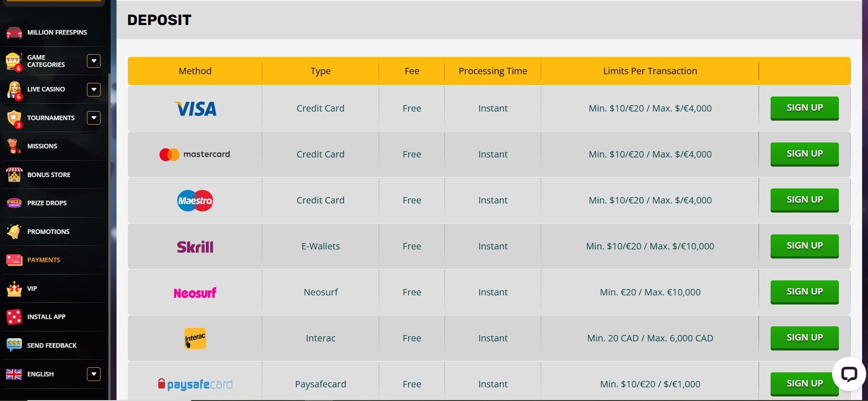
Task: Select the Promotions bell icon
Action: pos(14,231)
